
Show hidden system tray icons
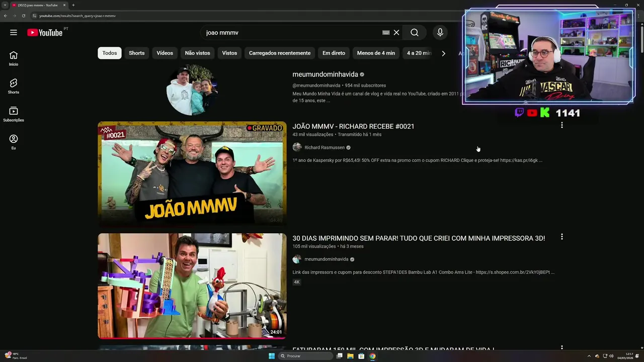pyautogui.click(x=589, y=356)
